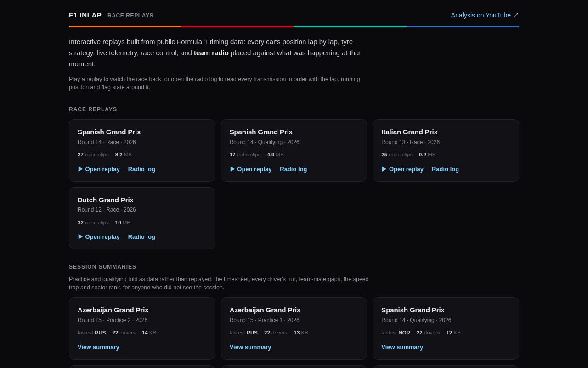Open replay text on Italian Grand Prix card
This screenshot has width=588, height=368.
tap(406, 169)
